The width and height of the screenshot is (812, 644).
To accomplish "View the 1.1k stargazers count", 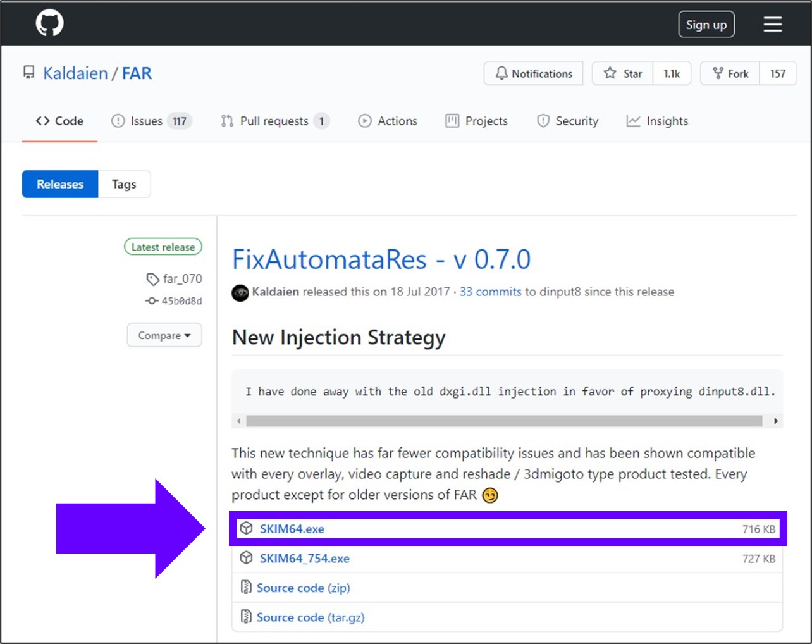I will click(672, 73).
